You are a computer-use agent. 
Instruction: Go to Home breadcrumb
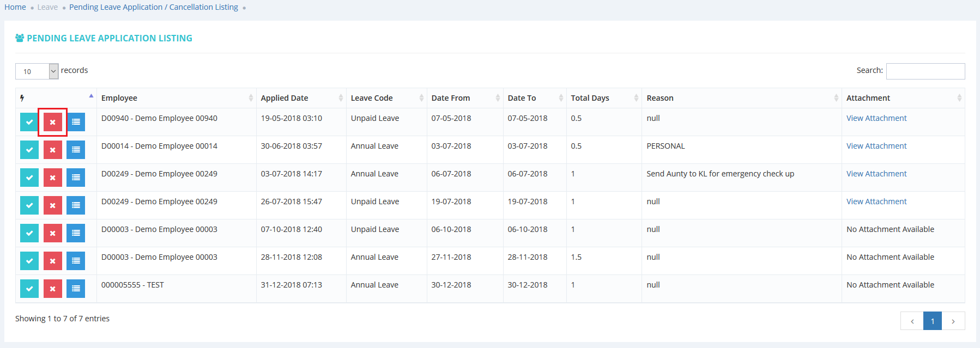coord(15,7)
